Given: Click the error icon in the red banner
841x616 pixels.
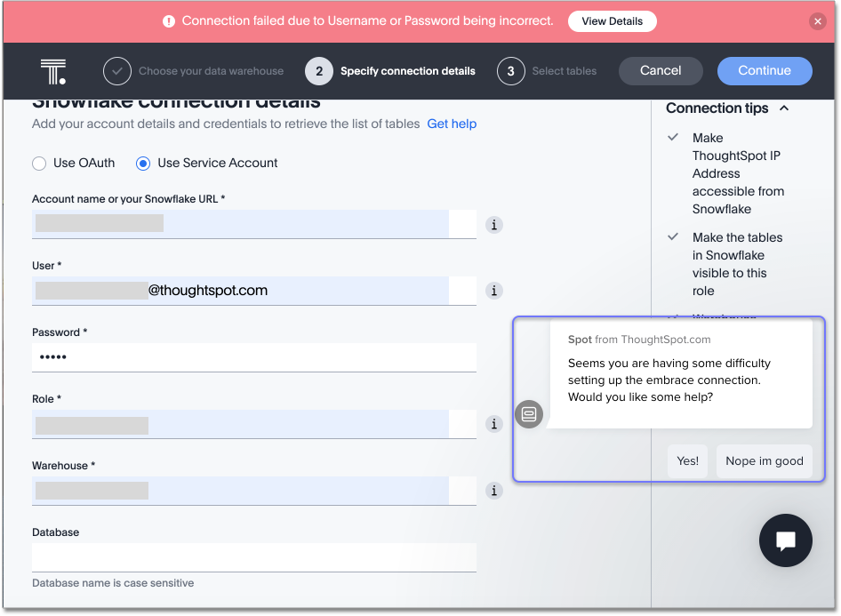Looking at the screenshot, I should (x=169, y=20).
